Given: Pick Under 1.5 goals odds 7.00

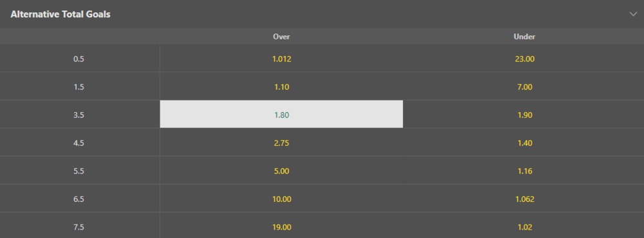Looking at the screenshot, I should pos(524,86).
